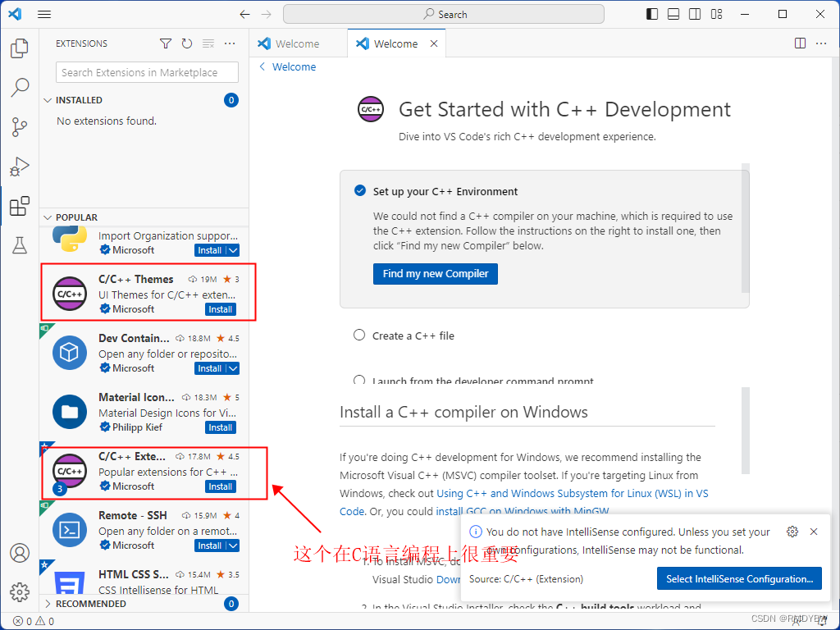Toggle Set up your C++ Environment checkmark
The image size is (840, 630).
pos(360,190)
